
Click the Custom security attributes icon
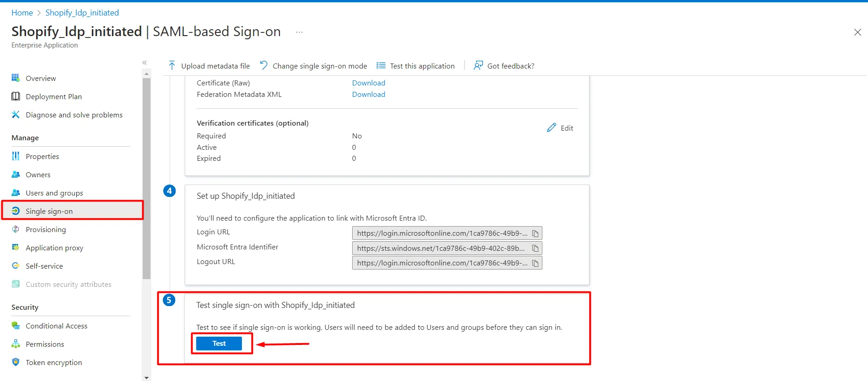click(x=16, y=284)
